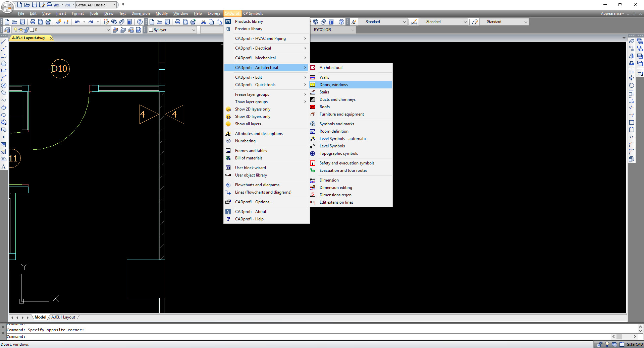The height and width of the screenshot is (348, 644).
Task: Click Plot printer icon in quick access toolbar
Action: click(x=49, y=5)
